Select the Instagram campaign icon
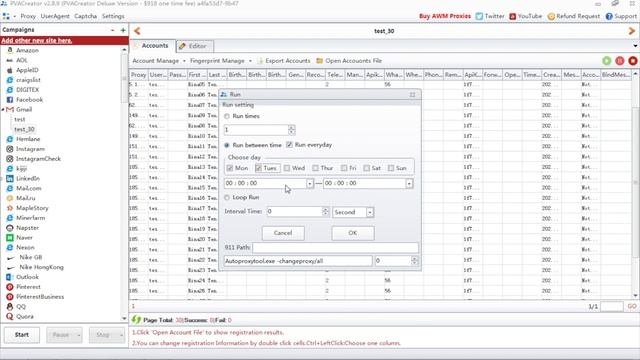Viewport: 640px width, 360px height. coord(10,149)
